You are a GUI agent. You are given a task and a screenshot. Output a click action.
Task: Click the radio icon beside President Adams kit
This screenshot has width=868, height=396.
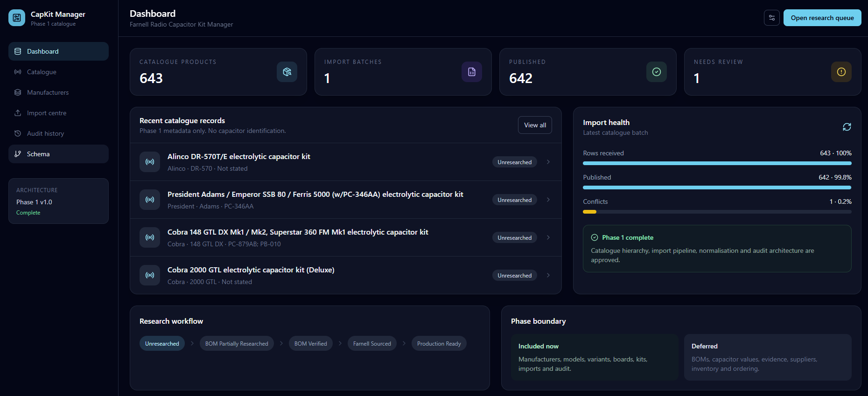coord(150,200)
